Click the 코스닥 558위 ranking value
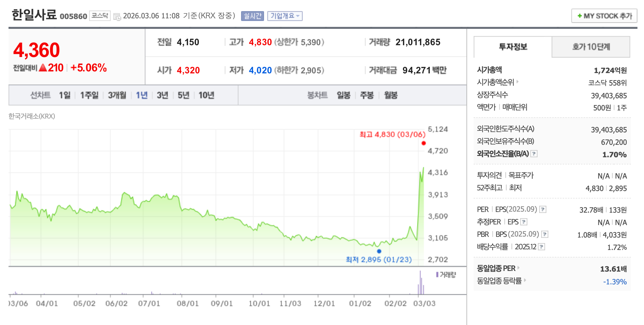The width and height of the screenshot is (644, 325). pyautogui.click(x=607, y=83)
